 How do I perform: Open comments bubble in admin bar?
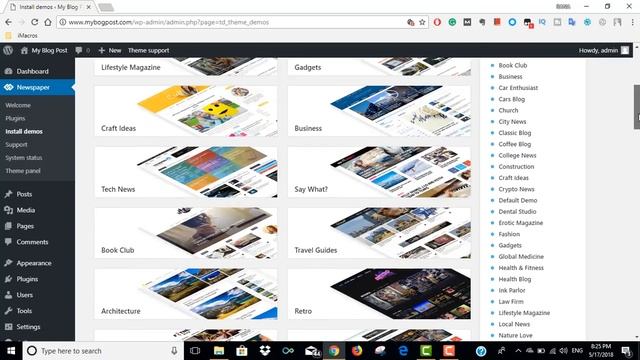82,50
